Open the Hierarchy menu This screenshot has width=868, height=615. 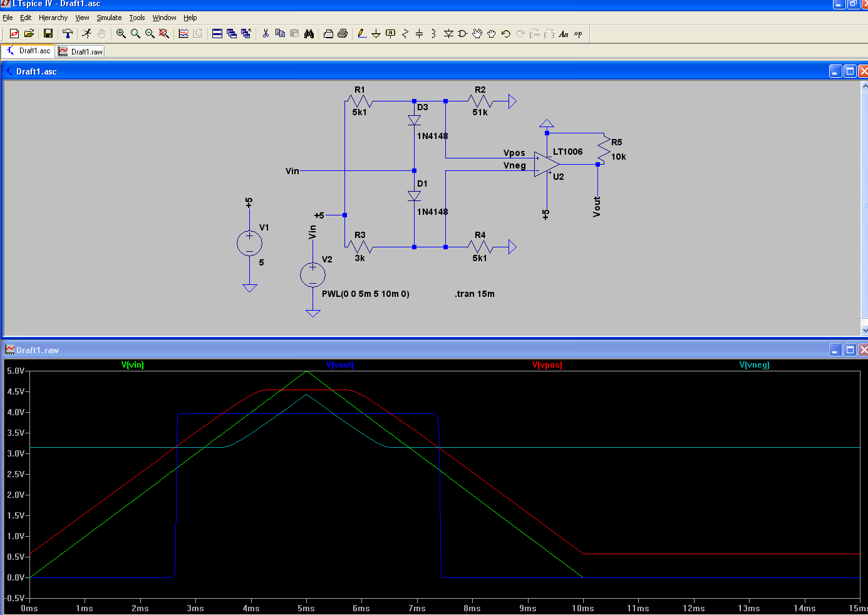53,18
